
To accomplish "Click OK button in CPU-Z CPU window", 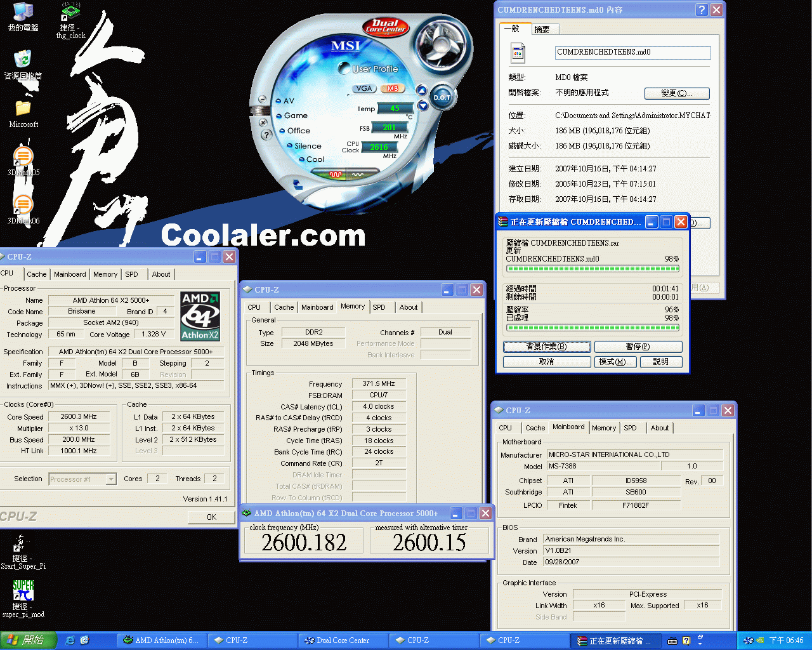I will 211,517.
